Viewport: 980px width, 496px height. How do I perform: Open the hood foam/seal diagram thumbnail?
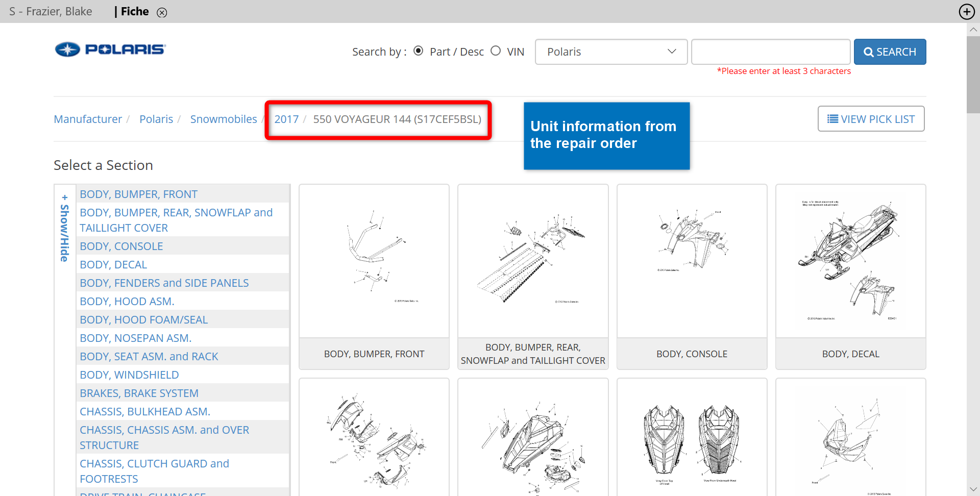tap(692, 437)
